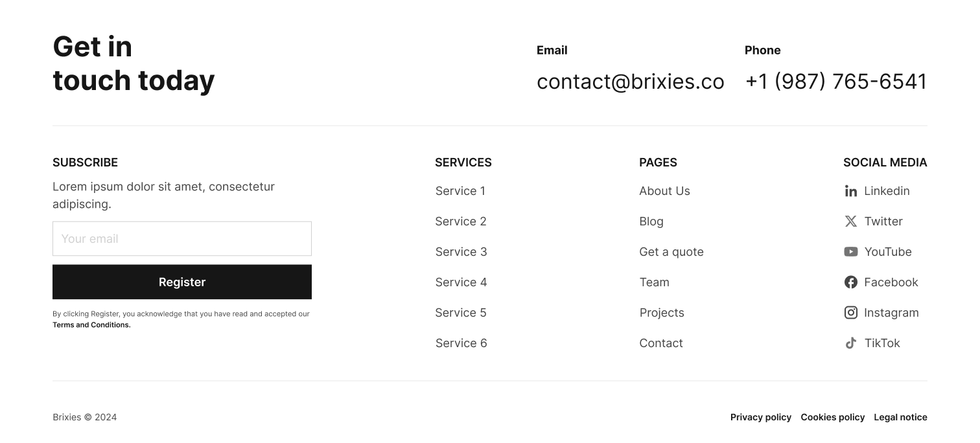The image size is (980, 443).
Task: Go to the Blog page
Action: coord(651,221)
